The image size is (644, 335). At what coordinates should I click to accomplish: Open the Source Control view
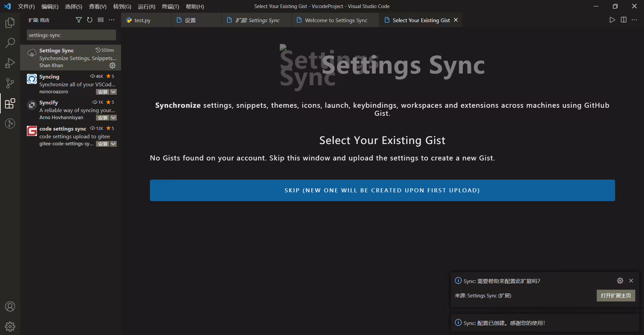click(x=10, y=83)
